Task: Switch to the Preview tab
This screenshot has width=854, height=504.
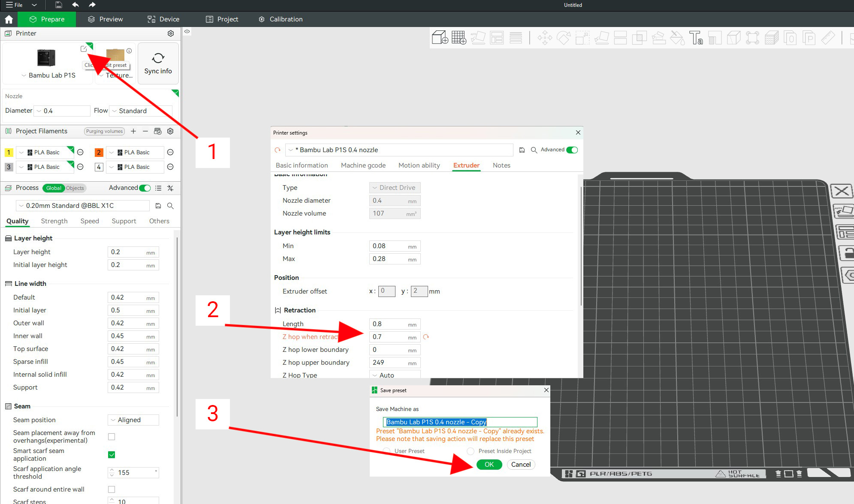Action: [105, 19]
